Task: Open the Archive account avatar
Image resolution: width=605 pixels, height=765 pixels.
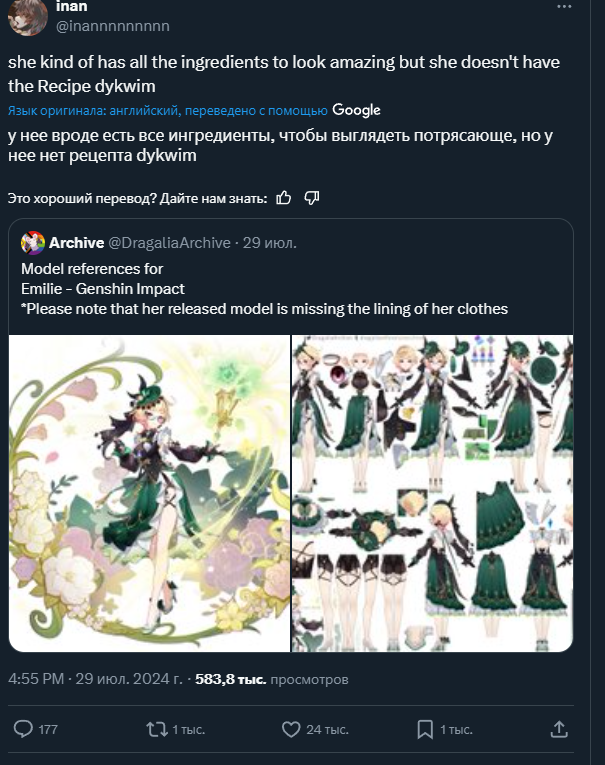Action: pyautogui.click(x=33, y=243)
